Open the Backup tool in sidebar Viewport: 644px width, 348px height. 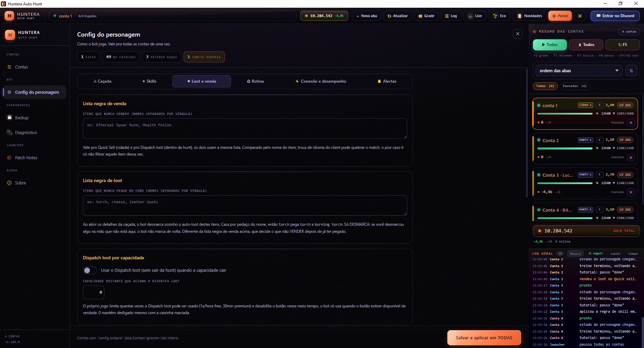22,118
